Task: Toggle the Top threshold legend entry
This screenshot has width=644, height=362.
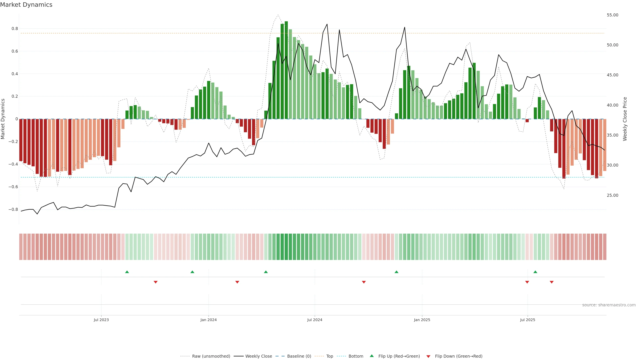Action: tap(330, 356)
